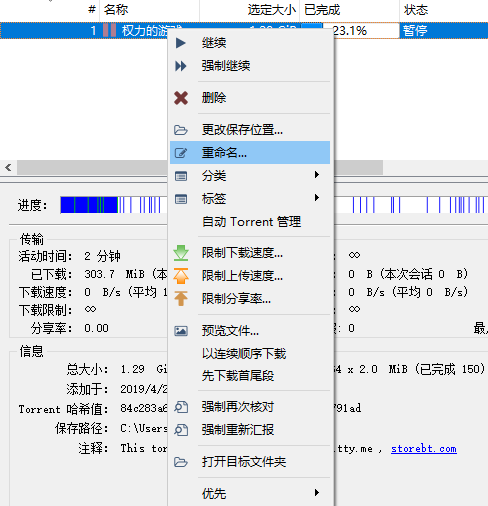Click the red X delete icon
The image size is (488, 506).
pyautogui.click(x=181, y=98)
